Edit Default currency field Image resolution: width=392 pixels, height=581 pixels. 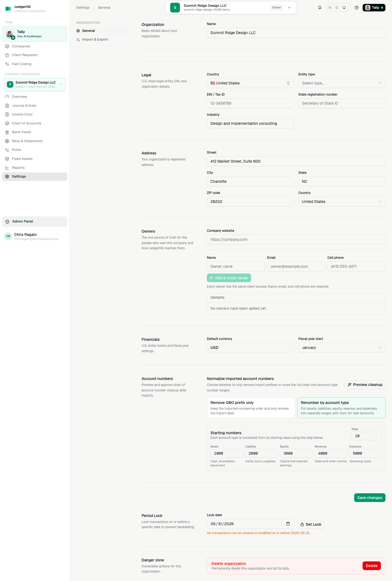pyautogui.click(x=250, y=348)
